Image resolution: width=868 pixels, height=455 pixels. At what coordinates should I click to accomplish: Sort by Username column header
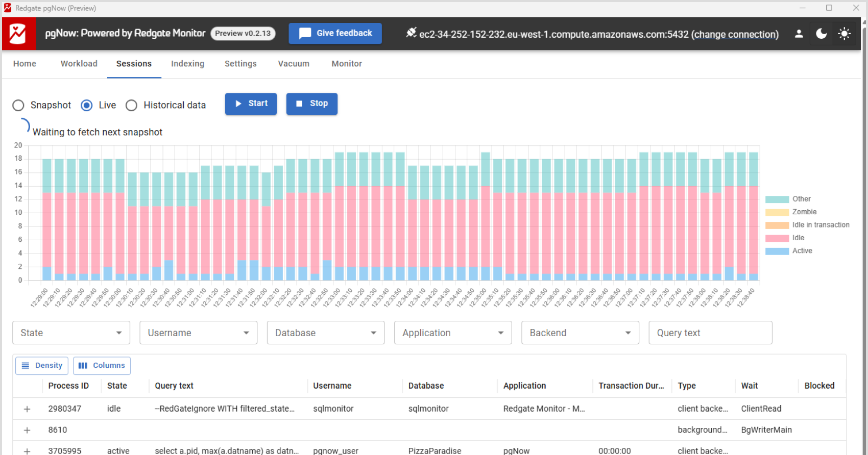tap(332, 386)
